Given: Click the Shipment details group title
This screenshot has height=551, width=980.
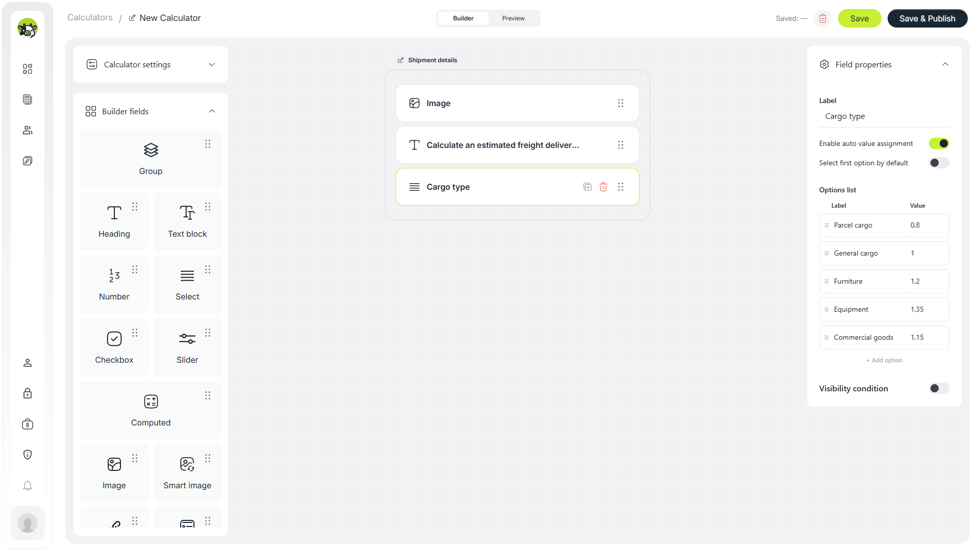Looking at the screenshot, I should [432, 60].
